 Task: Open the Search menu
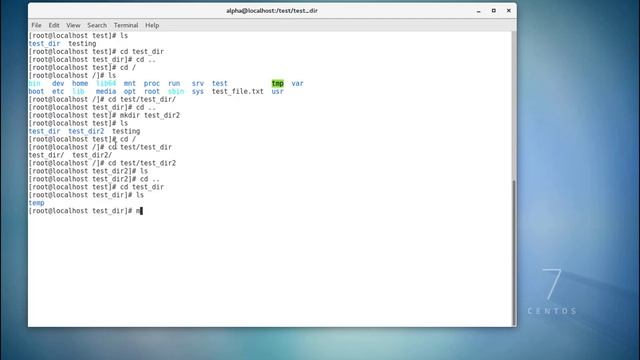(97, 25)
